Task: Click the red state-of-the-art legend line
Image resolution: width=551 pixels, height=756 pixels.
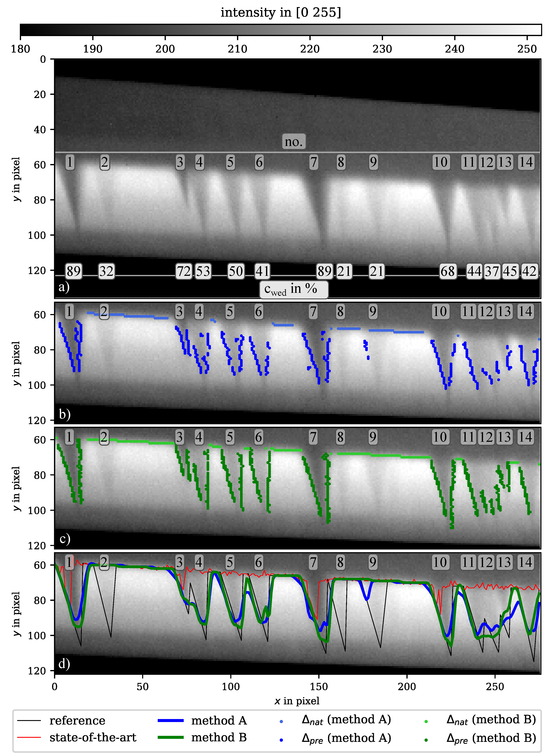Action: click(29, 737)
